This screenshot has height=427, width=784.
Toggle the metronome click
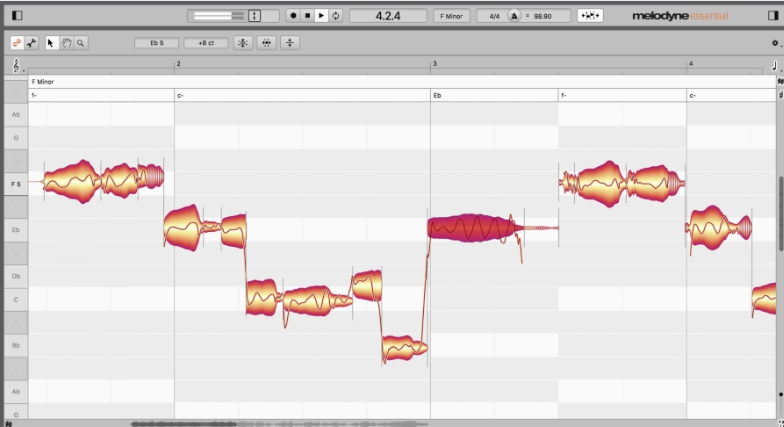(x=514, y=16)
